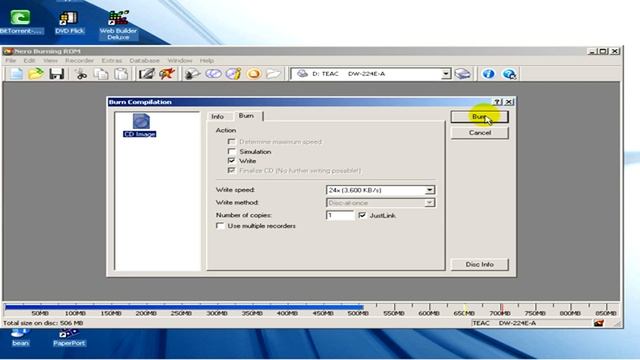
Task: Click the Burn button
Action: click(x=480, y=117)
